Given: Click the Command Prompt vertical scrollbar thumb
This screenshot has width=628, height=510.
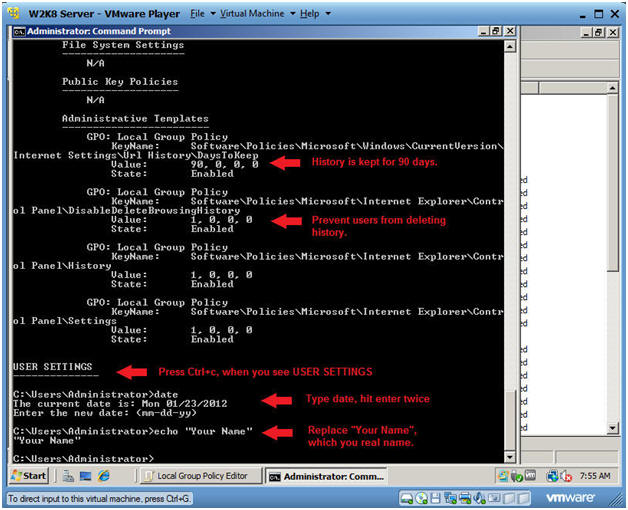Looking at the screenshot, I should point(509,420).
